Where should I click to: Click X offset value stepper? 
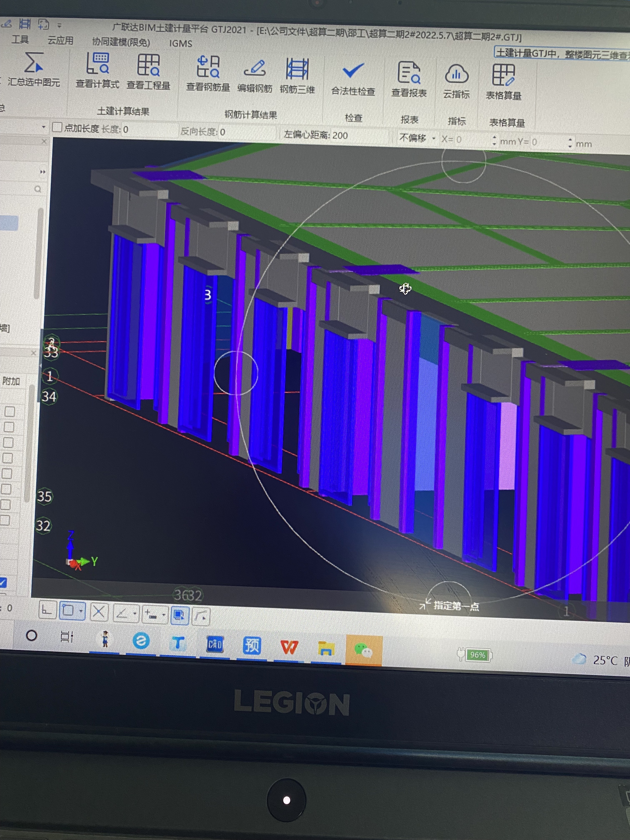coord(494,141)
